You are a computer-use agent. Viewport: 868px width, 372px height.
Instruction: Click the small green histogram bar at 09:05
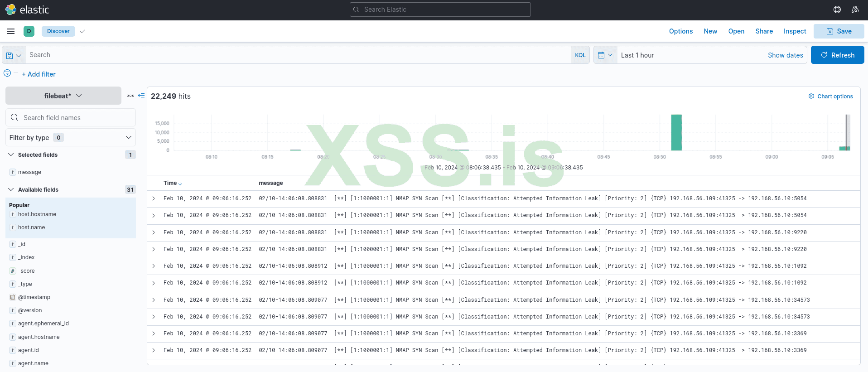point(844,148)
